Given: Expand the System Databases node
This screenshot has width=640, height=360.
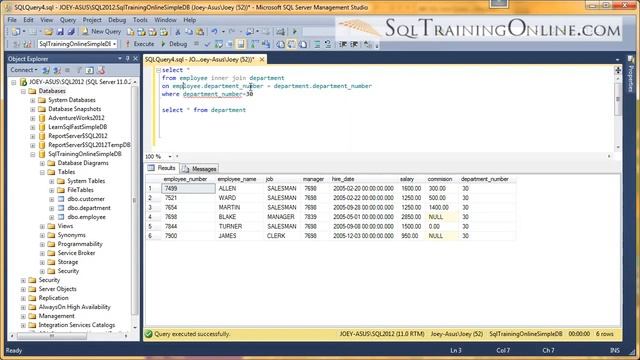Looking at the screenshot, I should pyautogui.click(x=33, y=100).
